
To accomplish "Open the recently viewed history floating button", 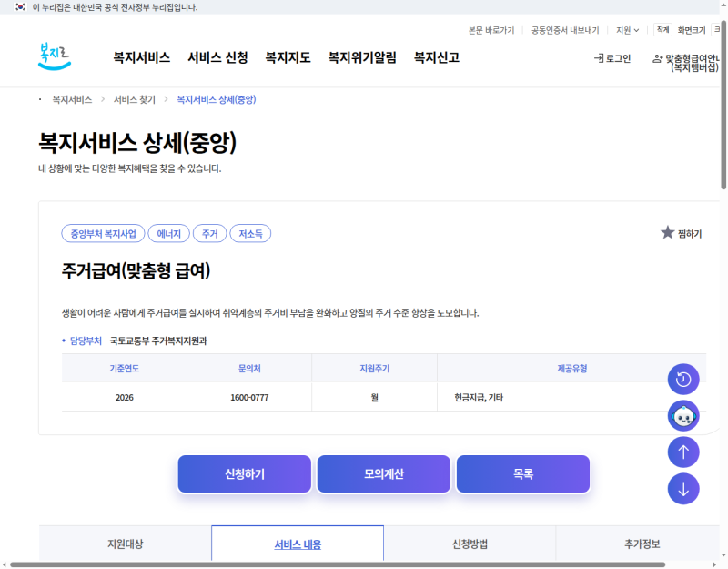I will click(x=683, y=379).
